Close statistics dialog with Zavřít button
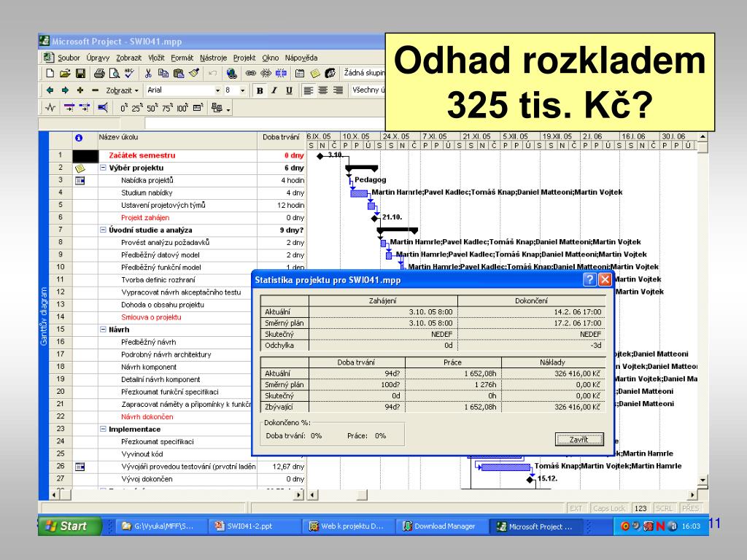 click(579, 440)
